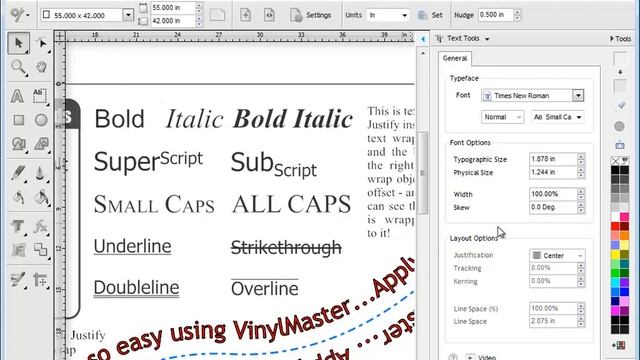The height and width of the screenshot is (360, 640).
Task: Click the fit-page arrows icon in toolbar
Action: [269, 15]
